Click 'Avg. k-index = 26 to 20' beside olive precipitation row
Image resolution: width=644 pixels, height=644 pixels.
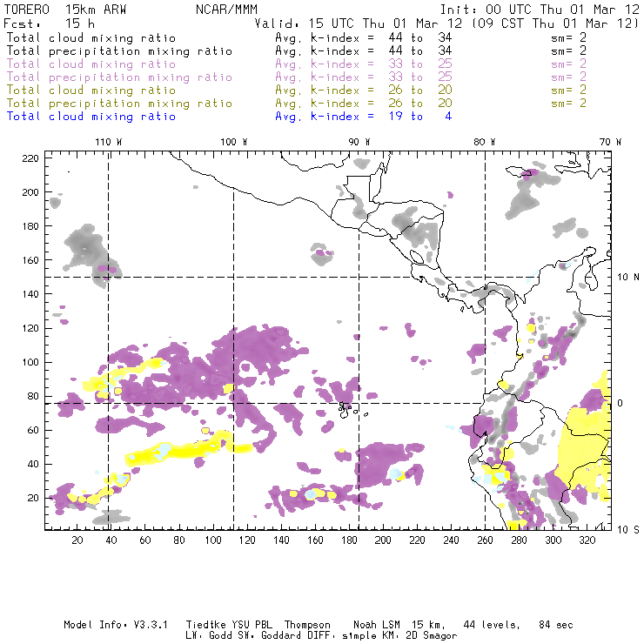point(364,103)
